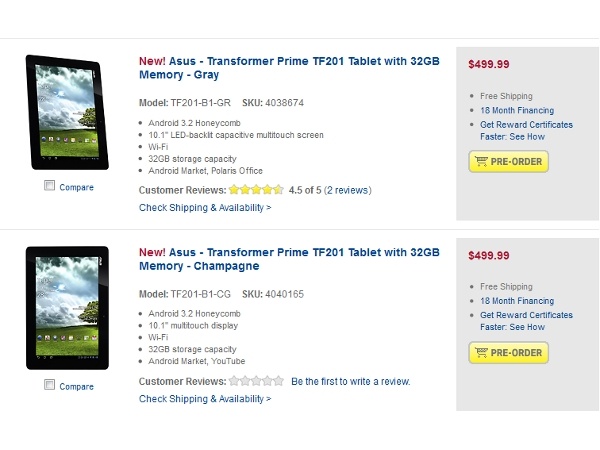600x450 pixels.
Task: Click the empty star rating for Champagne tablet
Action: [255, 381]
